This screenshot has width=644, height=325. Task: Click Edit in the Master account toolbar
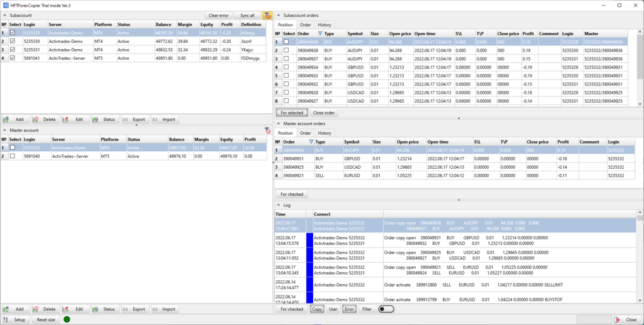(74, 309)
